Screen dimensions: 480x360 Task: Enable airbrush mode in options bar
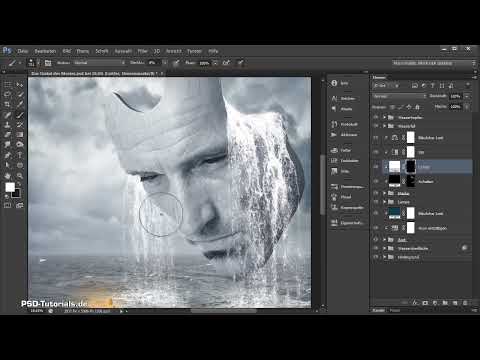226,63
